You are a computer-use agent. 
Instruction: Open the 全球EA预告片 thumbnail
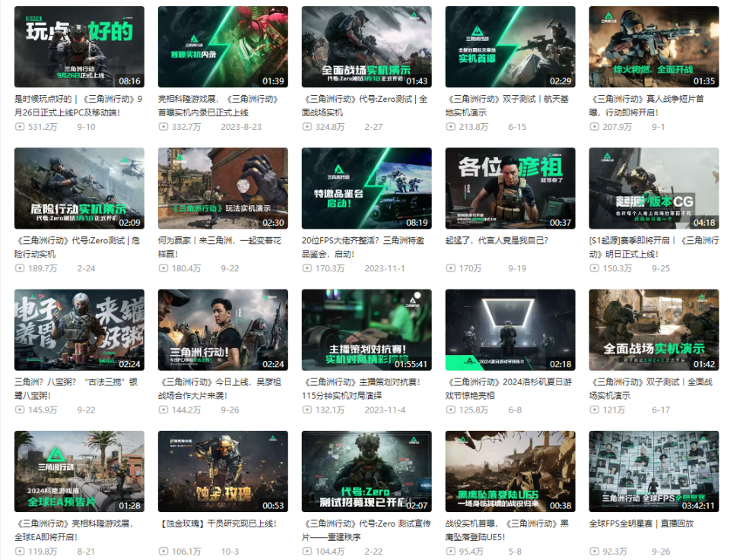79,471
